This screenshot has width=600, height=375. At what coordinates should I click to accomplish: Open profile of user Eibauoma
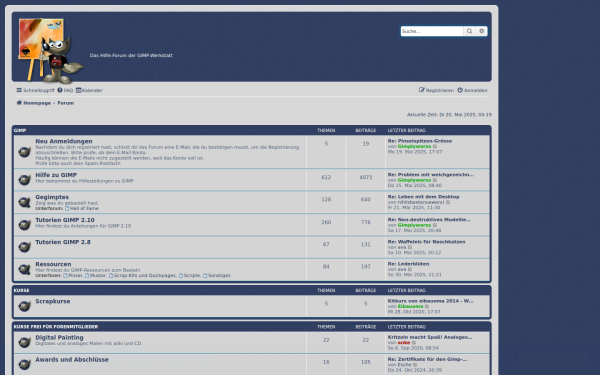[410, 307]
